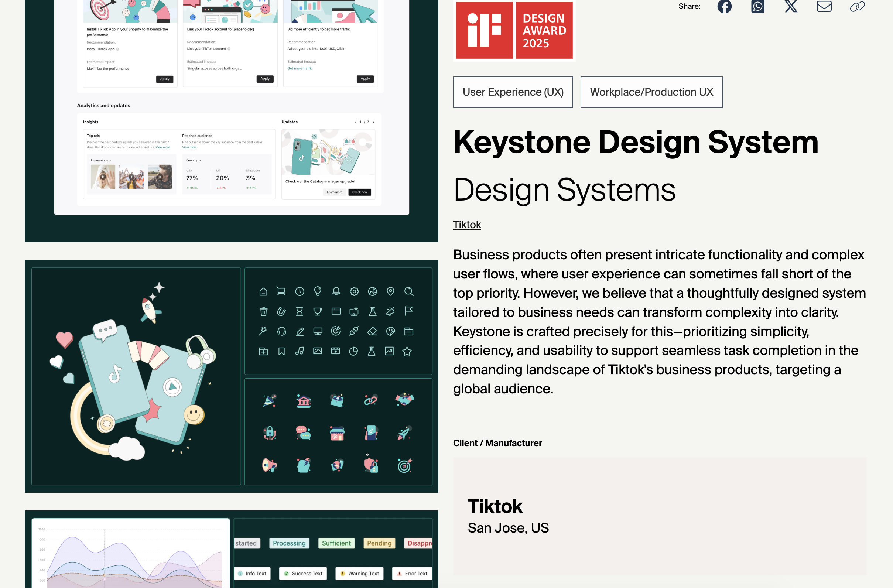The height and width of the screenshot is (588, 893).
Task: Click the storefront illustration icon
Action: 337,433
